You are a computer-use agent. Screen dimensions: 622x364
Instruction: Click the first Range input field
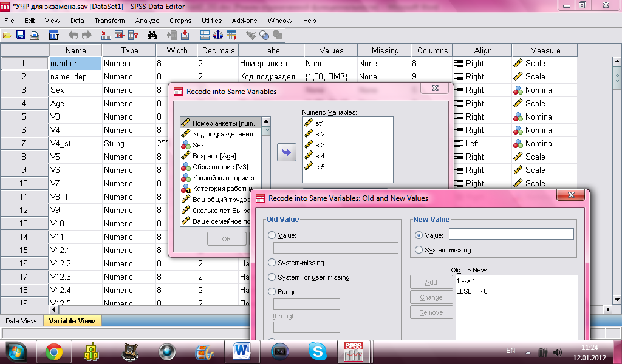[307, 304]
